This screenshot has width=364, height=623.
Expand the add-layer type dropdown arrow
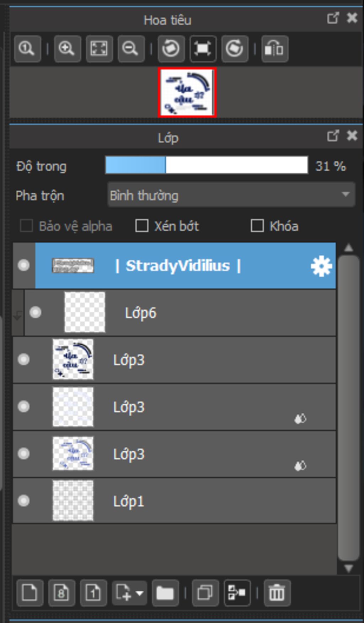140,593
